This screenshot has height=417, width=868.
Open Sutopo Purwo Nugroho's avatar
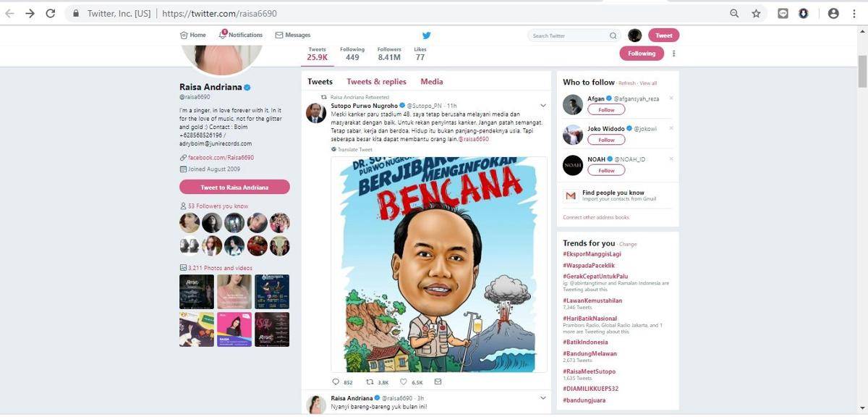point(315,112)
